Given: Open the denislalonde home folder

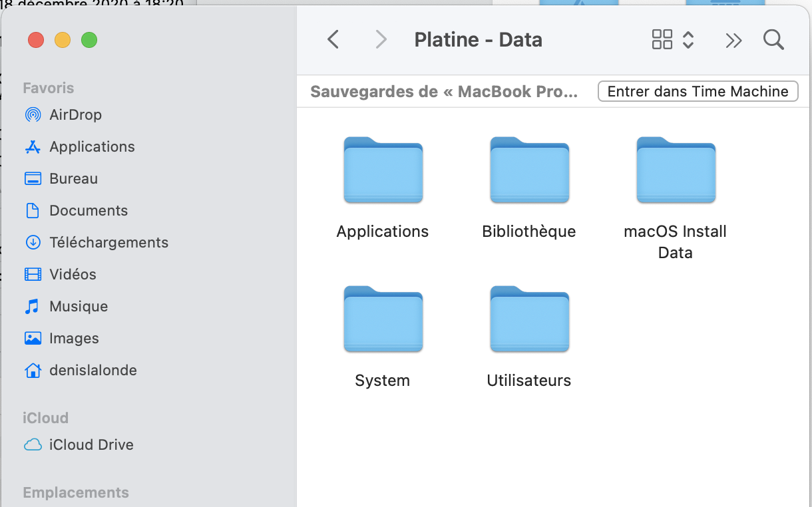Looking at the screenshot, I should pyautogui.click(x=93, y=370).
